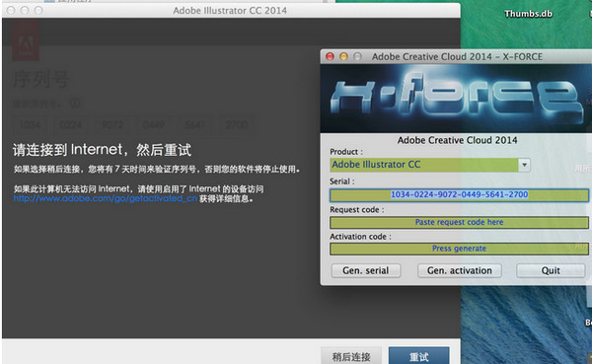Open the Product dropdown arrow
The width and height of the screenshot is (592, 364).
(x=524, y=165)
